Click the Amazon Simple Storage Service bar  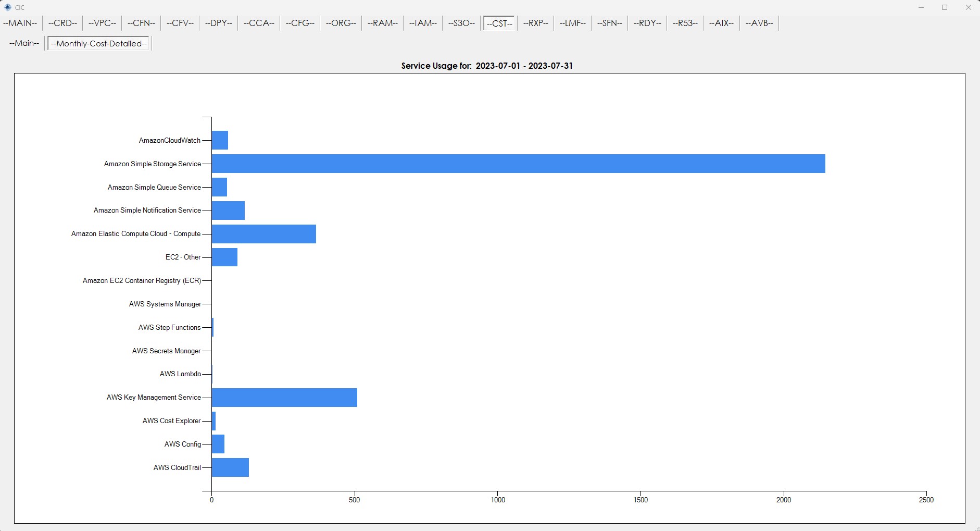[x=518, y=164]
